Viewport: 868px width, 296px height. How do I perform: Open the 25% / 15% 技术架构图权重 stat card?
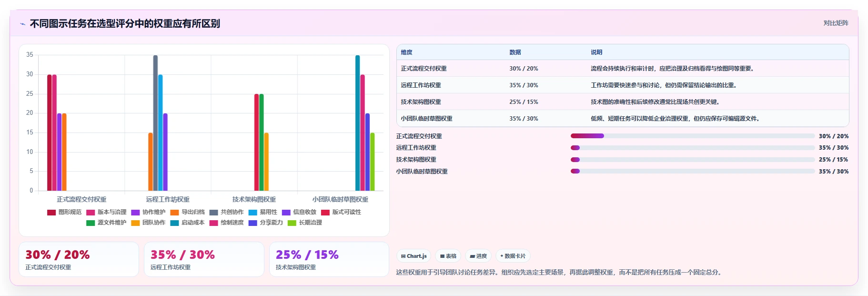(329, 259)
